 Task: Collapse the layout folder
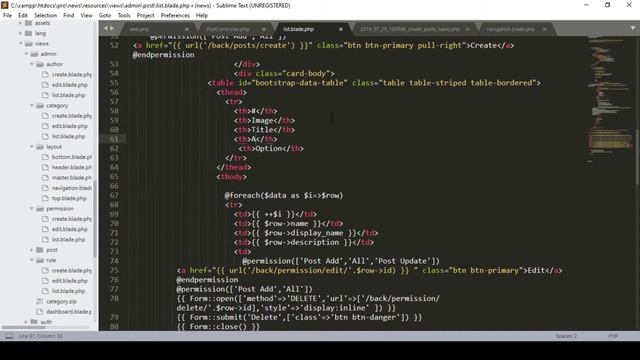click(x=32, y=147)
